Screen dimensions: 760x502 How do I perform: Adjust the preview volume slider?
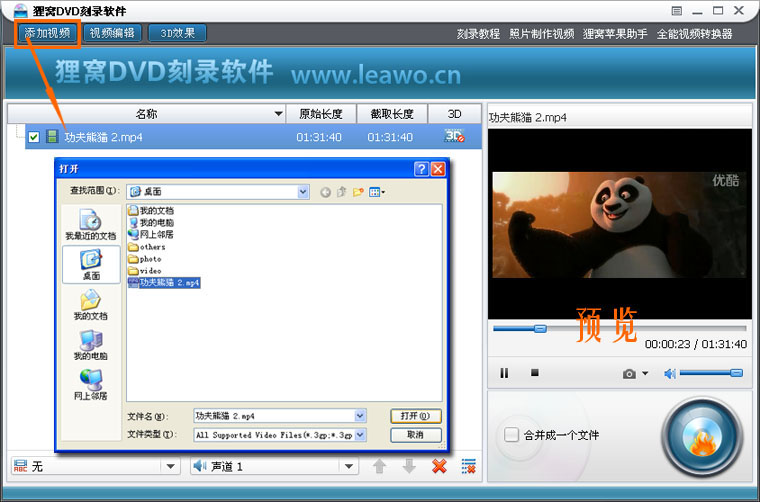point(711,373)
